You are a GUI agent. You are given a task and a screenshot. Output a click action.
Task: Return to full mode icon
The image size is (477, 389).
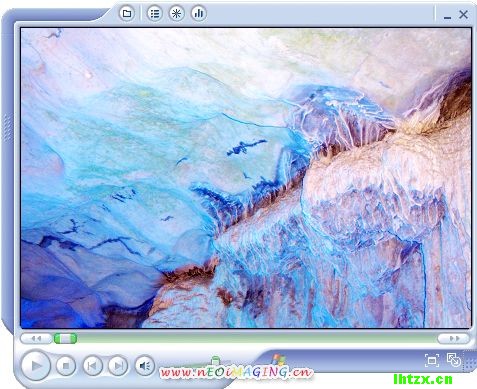[454, 360]
